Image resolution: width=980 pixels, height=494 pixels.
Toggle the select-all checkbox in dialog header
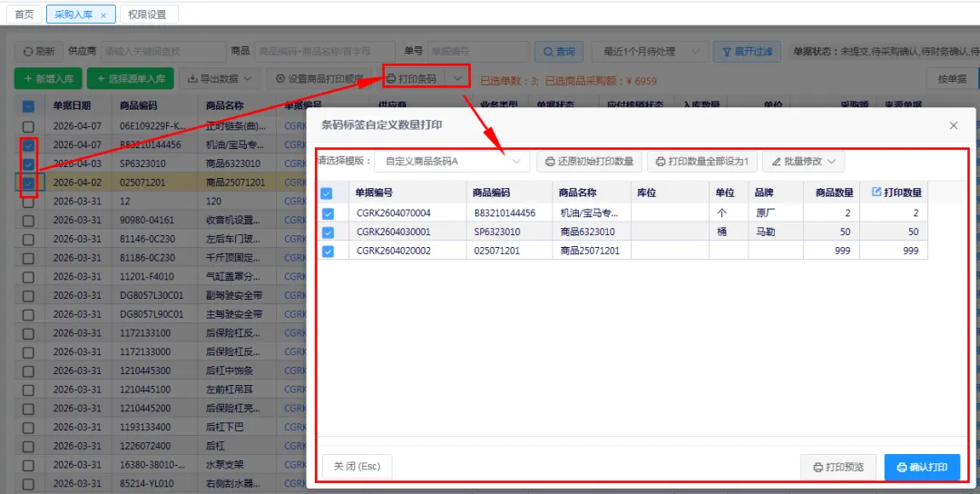point(328,193)
